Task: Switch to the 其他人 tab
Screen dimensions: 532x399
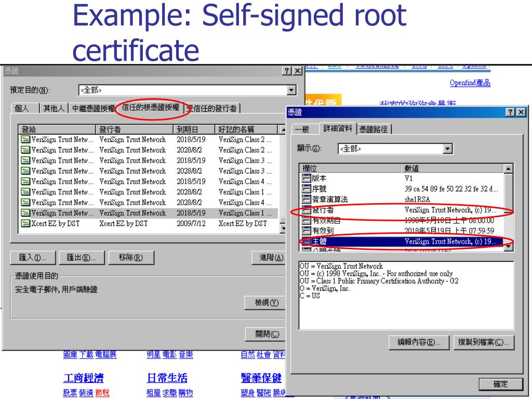Action: pos(54,108)
